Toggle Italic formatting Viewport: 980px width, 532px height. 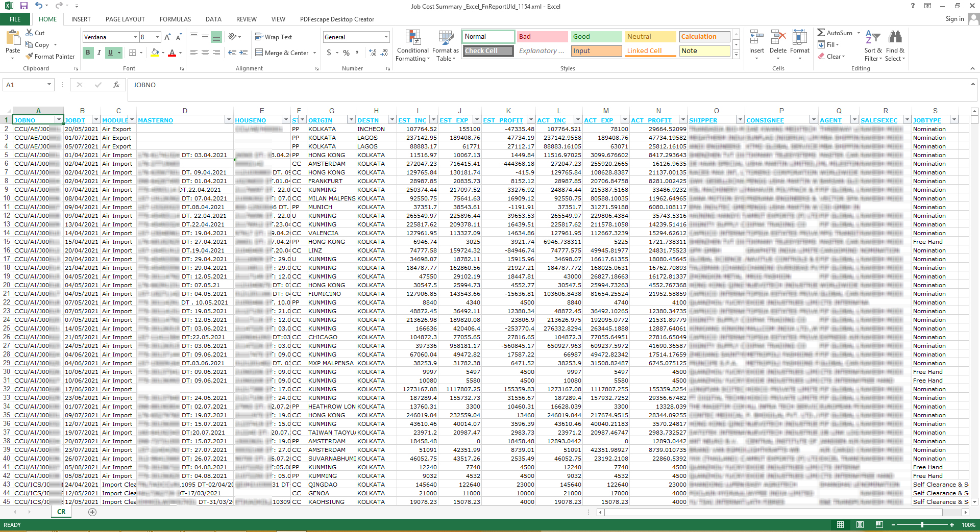[99, 53]
